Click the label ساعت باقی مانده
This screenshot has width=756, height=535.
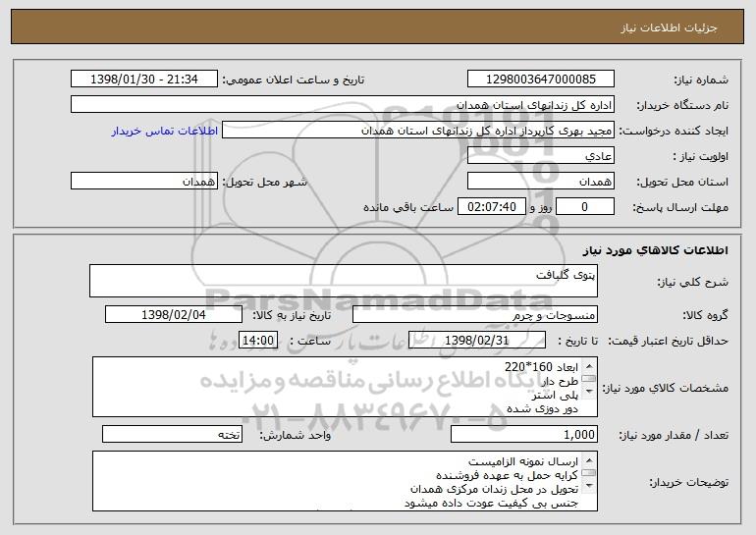407,207
